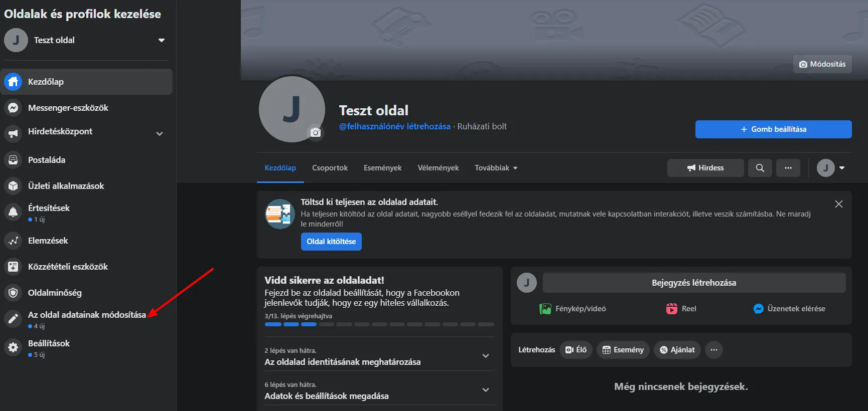The width and height of the screenshot is (868, 411).
Task: Click the pencil icon for editing page info
Action: point(13,319)
